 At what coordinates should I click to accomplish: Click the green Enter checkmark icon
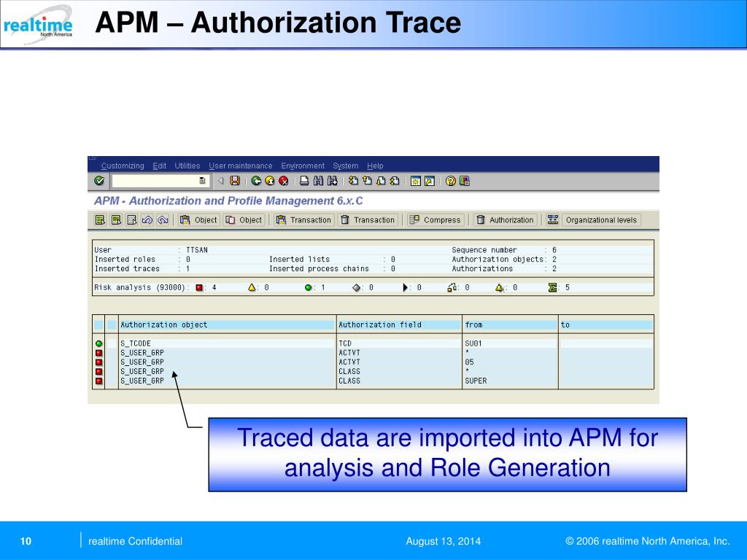pyautogui.click(x=99, y=181)
